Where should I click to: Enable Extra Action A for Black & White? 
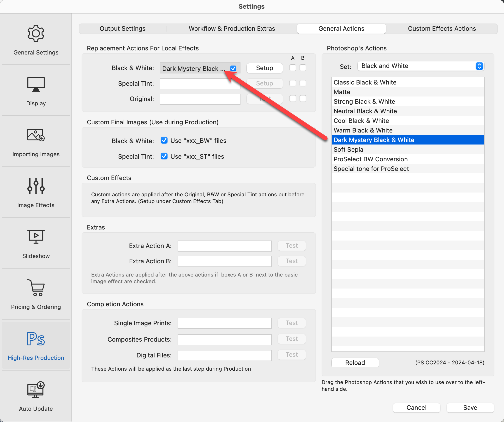(x=293, y=68)
